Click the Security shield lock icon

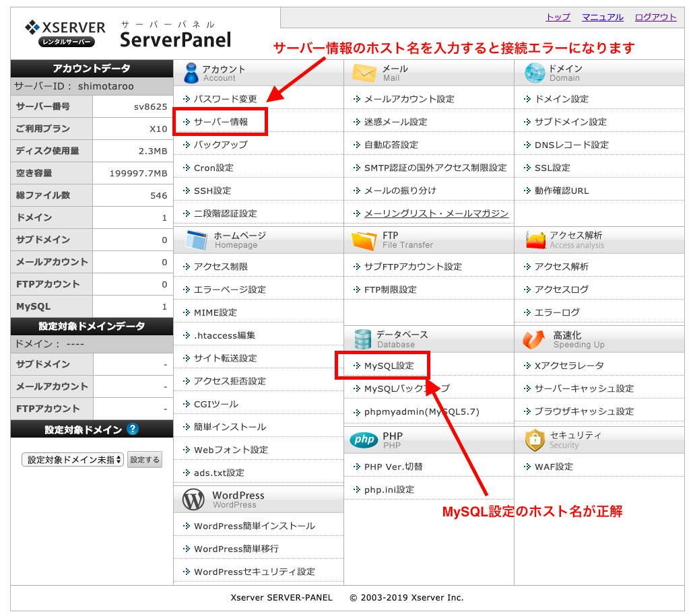(x=534, y=440)
